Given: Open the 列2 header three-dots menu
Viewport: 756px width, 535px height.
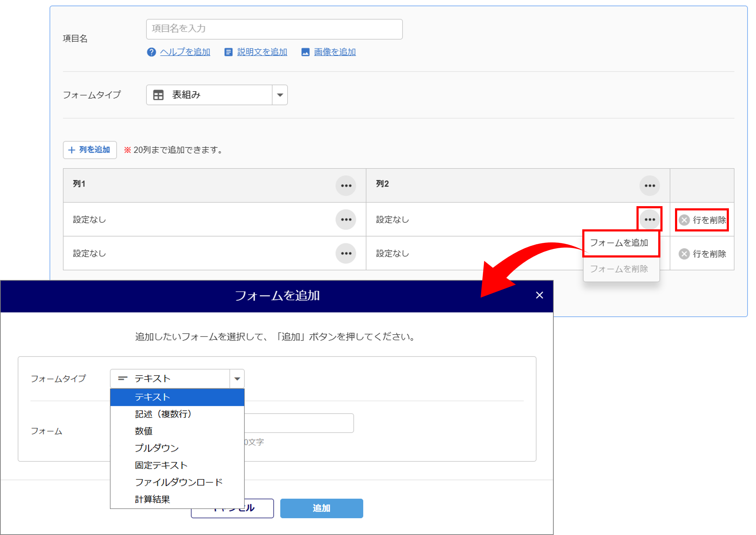Looking at the screenshot, I should coord(649,185).
